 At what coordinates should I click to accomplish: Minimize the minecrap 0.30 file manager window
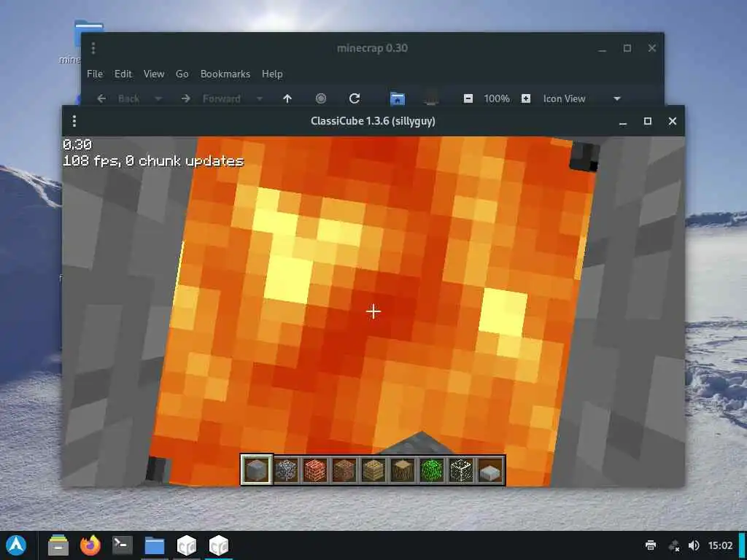[603, 48]
